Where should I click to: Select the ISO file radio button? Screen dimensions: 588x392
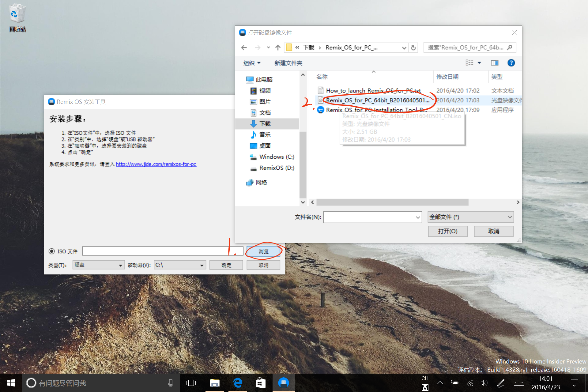coord(52,251)
